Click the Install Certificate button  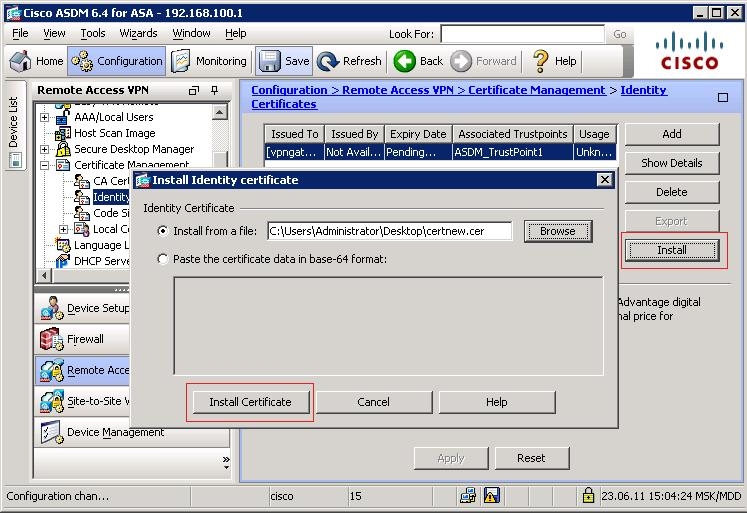250,402
